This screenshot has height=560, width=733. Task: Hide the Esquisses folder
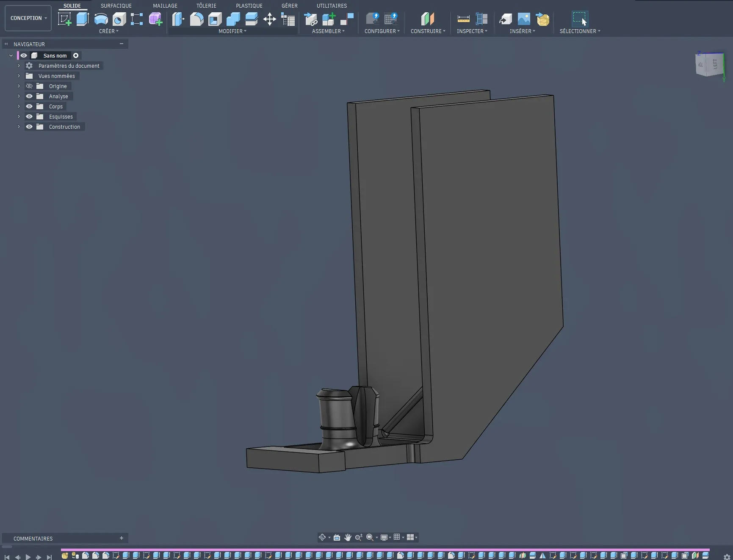(x=29, y=116)
